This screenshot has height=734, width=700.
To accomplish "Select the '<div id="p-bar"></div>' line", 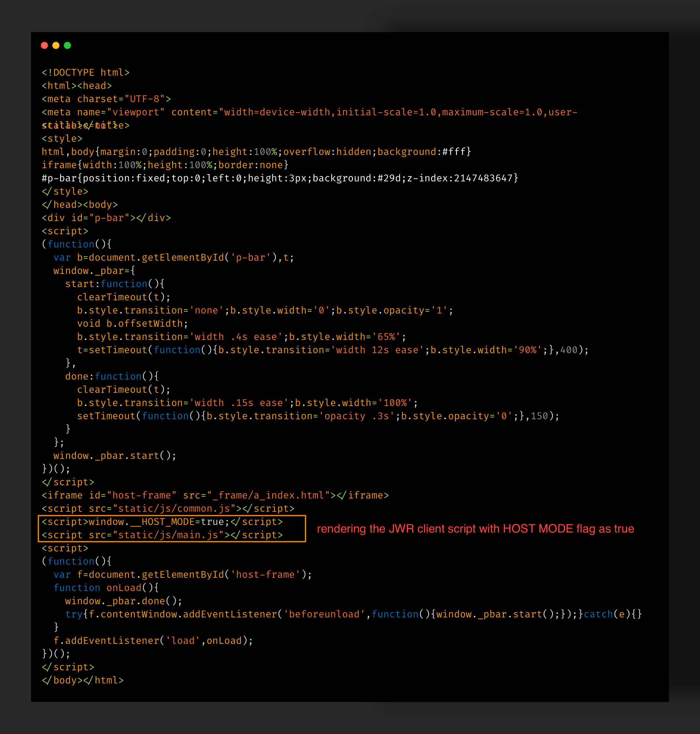I will tap(106, 218).
